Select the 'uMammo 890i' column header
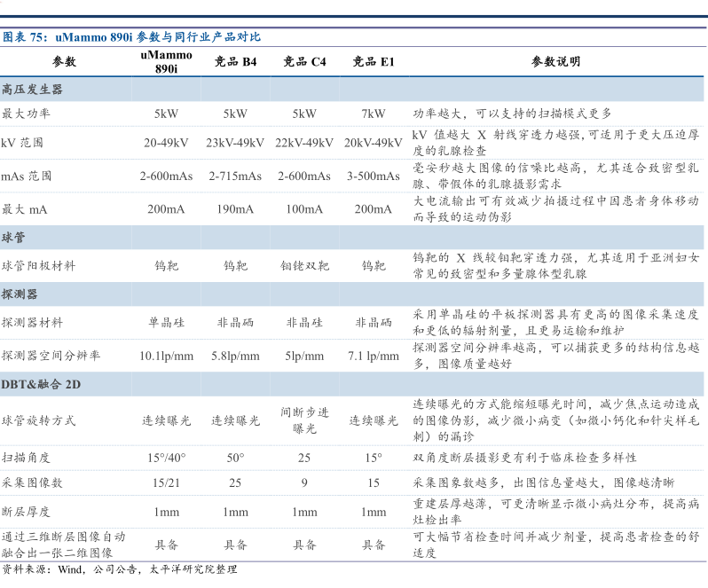Viewport: 708px width, 588px height. coord(166,62)
